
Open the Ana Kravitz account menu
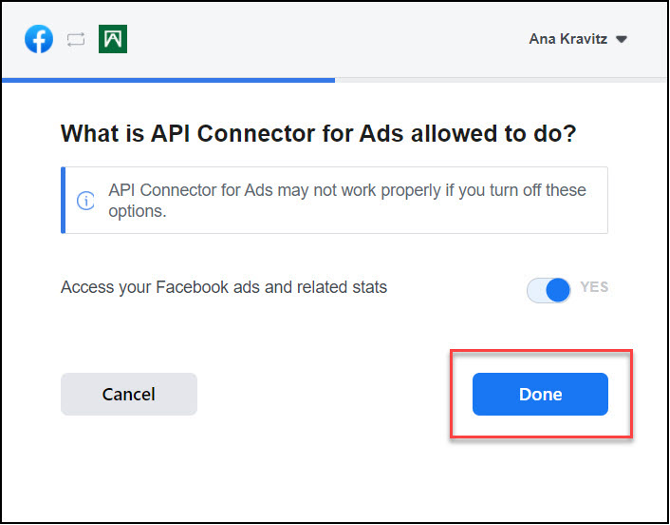[x=578, y=39]
